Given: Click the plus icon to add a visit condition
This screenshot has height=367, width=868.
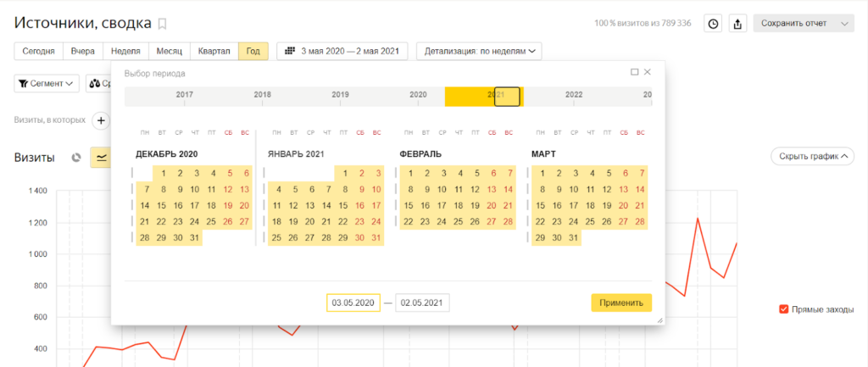Looking at the screenshot, I should click(101, 120).
